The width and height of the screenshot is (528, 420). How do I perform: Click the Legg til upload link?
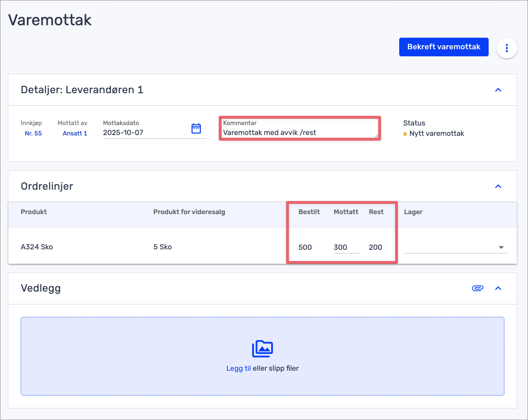coord(239,368)
